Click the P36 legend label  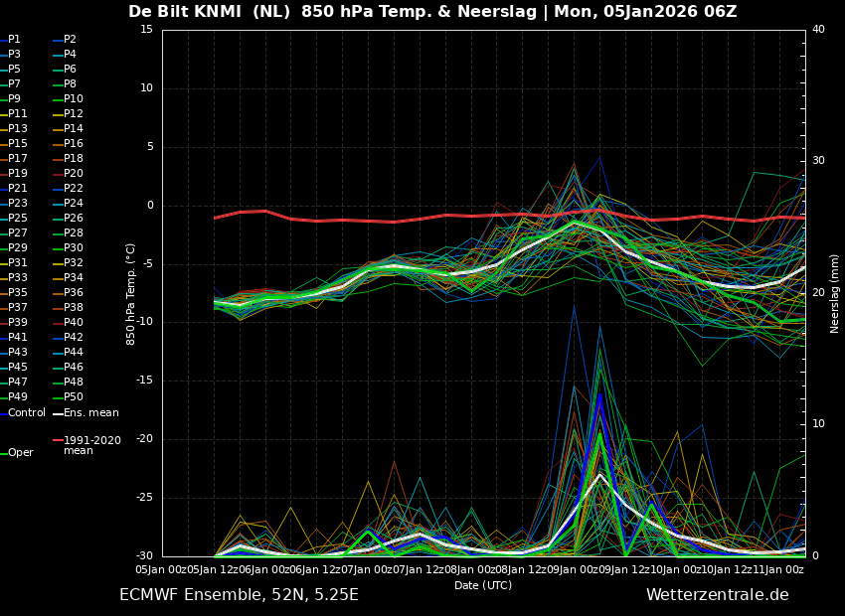[x=74, y=292]
